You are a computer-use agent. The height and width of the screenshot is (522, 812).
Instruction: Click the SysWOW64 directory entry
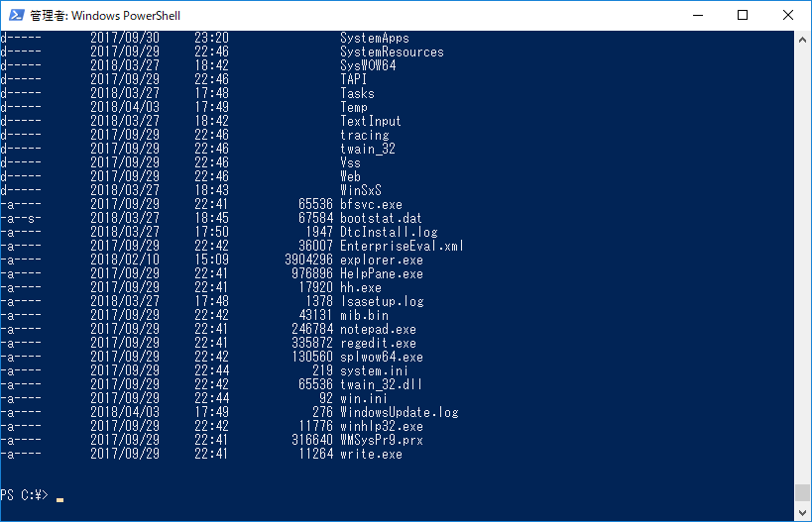point(368,65)
